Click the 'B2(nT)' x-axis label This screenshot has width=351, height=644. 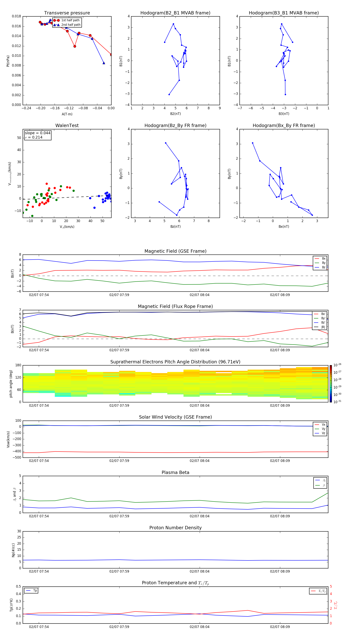point(175,114)
